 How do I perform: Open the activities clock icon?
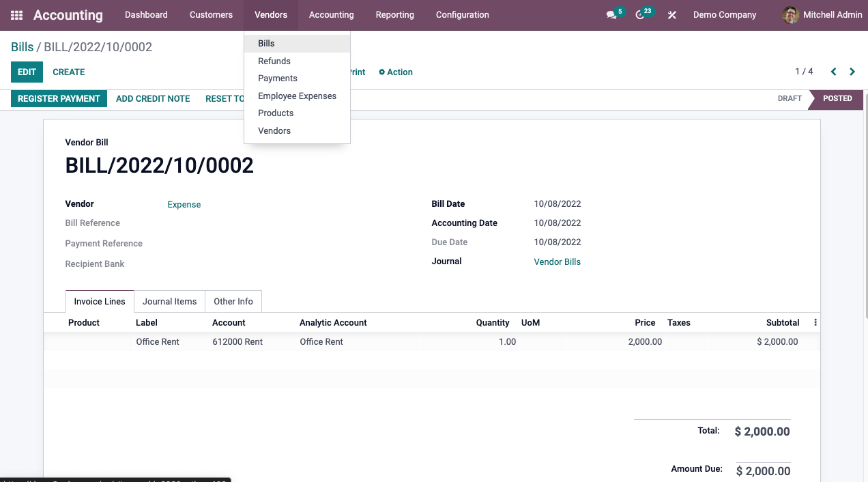[640, 15]
